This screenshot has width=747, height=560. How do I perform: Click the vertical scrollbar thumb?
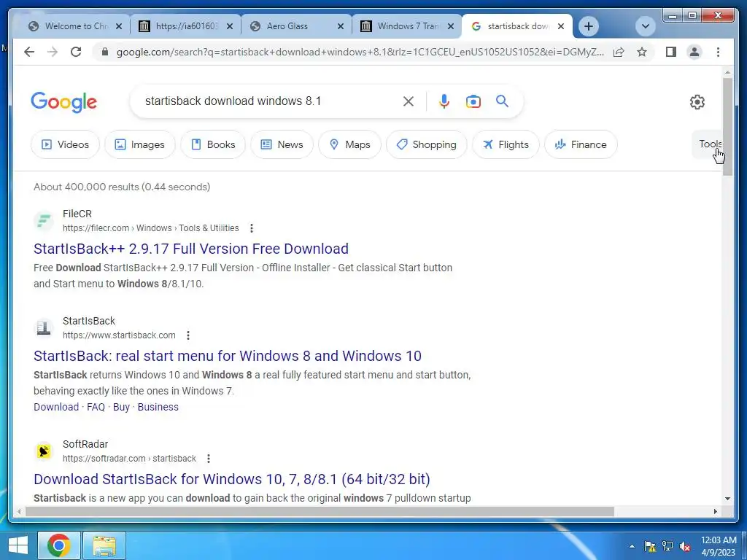click(x=727, y=126)
